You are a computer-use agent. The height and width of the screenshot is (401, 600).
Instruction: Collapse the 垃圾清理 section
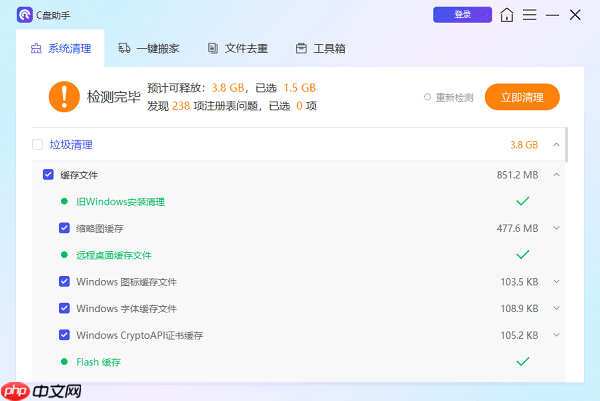point(556,145)
